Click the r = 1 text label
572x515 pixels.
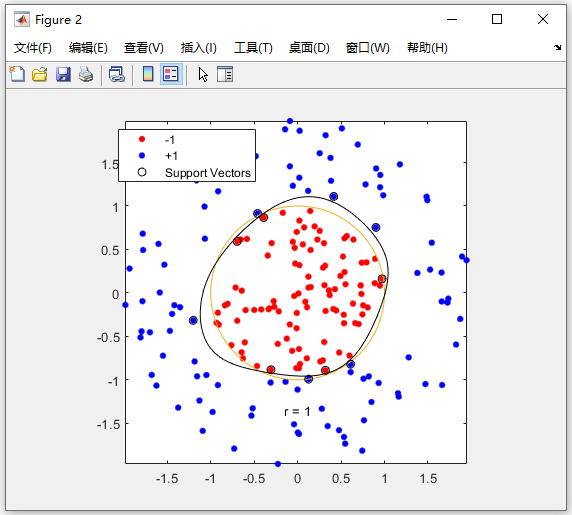tap(297, 412)
